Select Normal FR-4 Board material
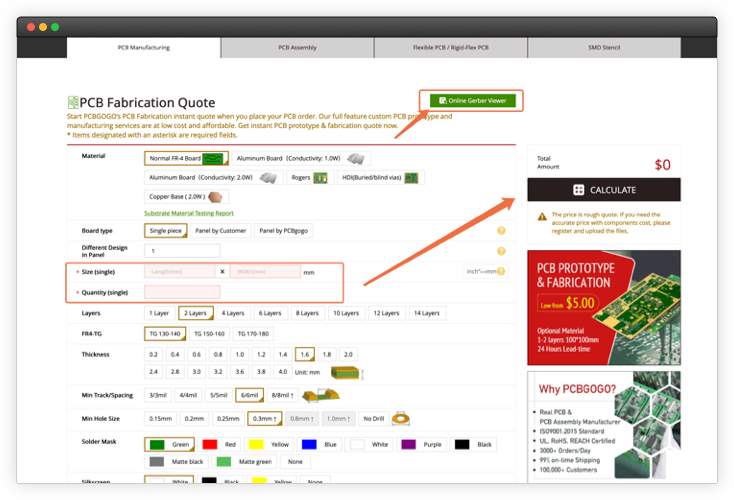The height and width of the screenshot is (500, 734). point(186,158)
